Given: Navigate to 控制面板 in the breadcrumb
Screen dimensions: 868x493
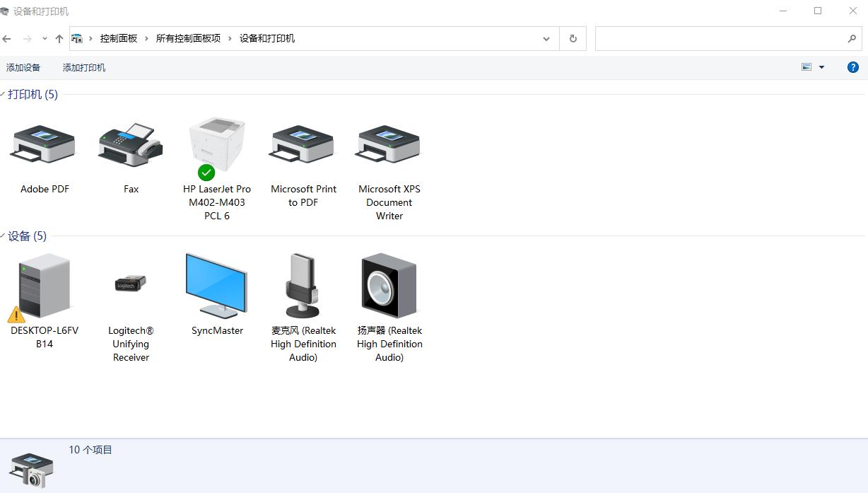Looking at the screenshot, I should [119, 38].
